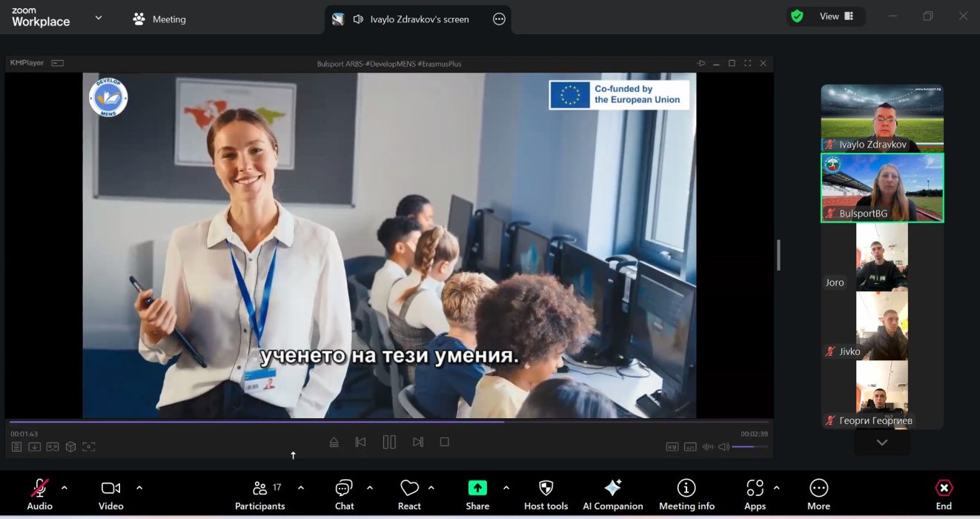980x519 pixels.
Task: Open the View layout menu
Action: click(x=836, y=16)
